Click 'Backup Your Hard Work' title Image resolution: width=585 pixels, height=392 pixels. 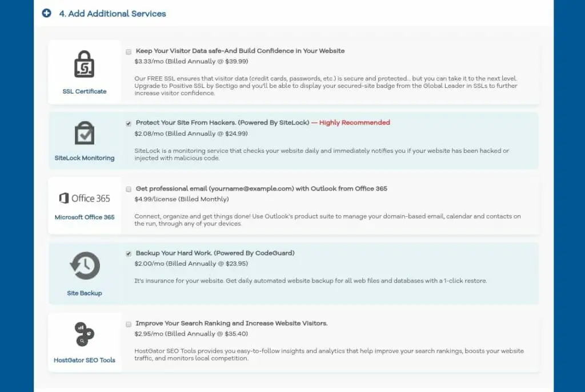tap(215, 253)
